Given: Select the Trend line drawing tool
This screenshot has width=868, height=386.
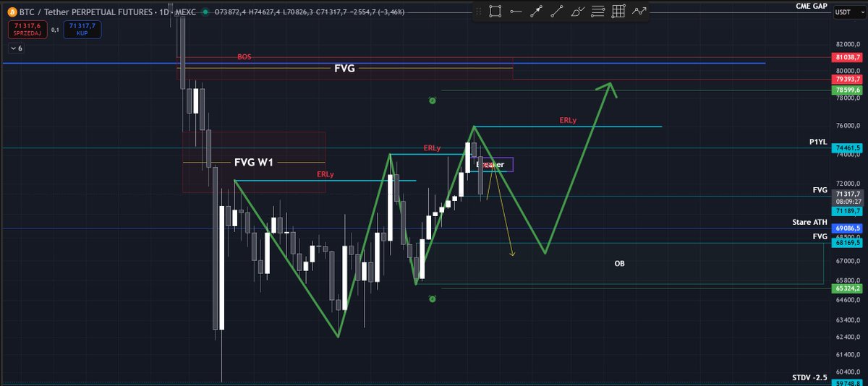Looking at the screenshot, I should [x=557, y=11].
